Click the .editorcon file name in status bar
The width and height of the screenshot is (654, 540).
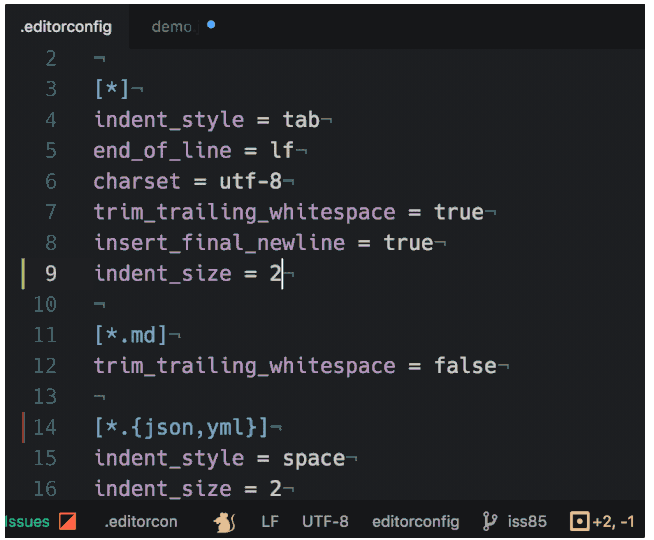coord(141,522)
